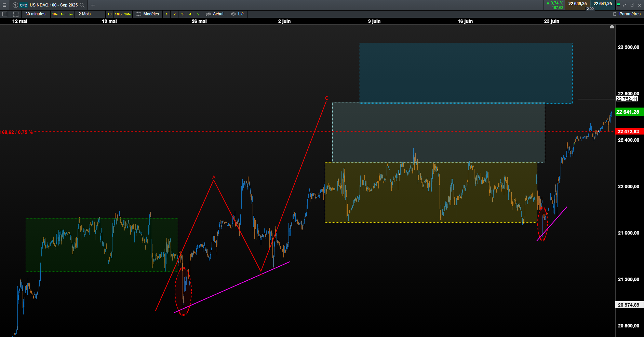Select the short magenta trendline near 23 juin
The image size is (644, 337).
pos(552,224)
